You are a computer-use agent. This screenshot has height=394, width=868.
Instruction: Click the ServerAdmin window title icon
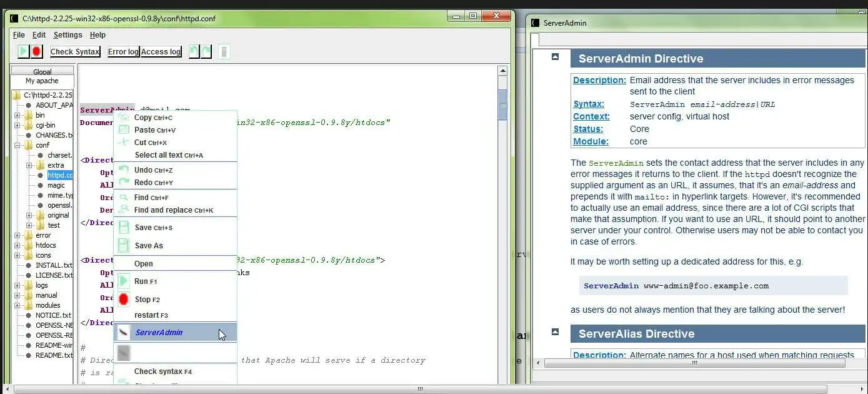(535, 23)
